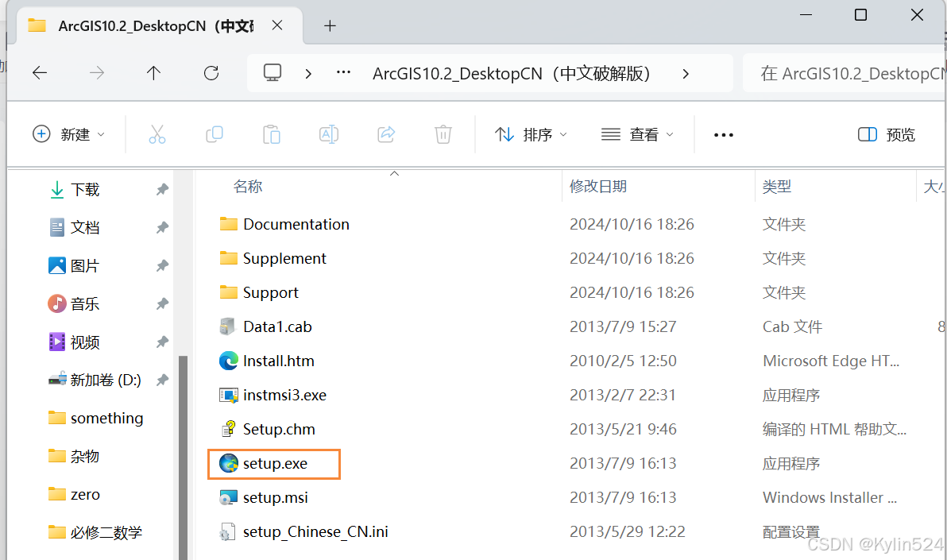Screen dimensions: 947x560
Task: Sort by 修改日期 column header
Action: [598, 186]
